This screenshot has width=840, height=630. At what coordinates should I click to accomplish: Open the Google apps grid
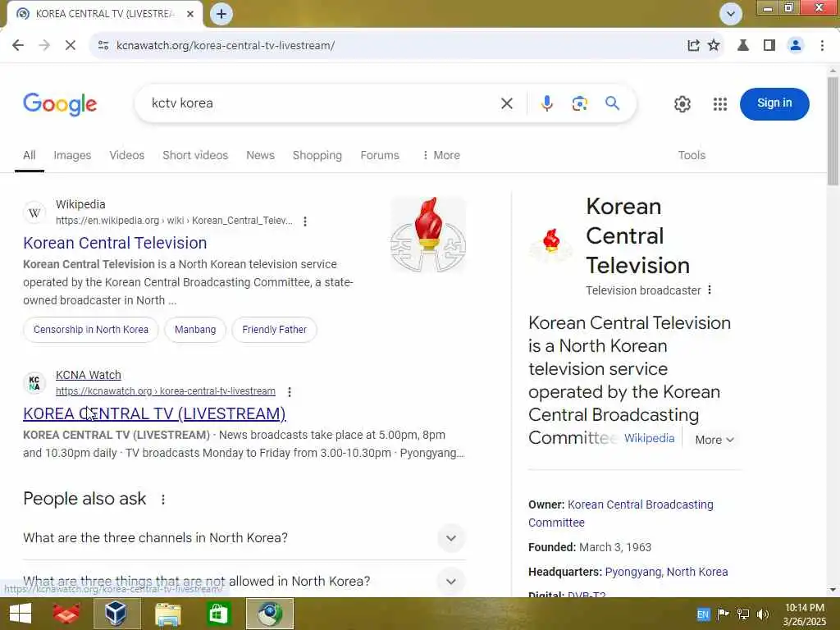tap(720, 104)
